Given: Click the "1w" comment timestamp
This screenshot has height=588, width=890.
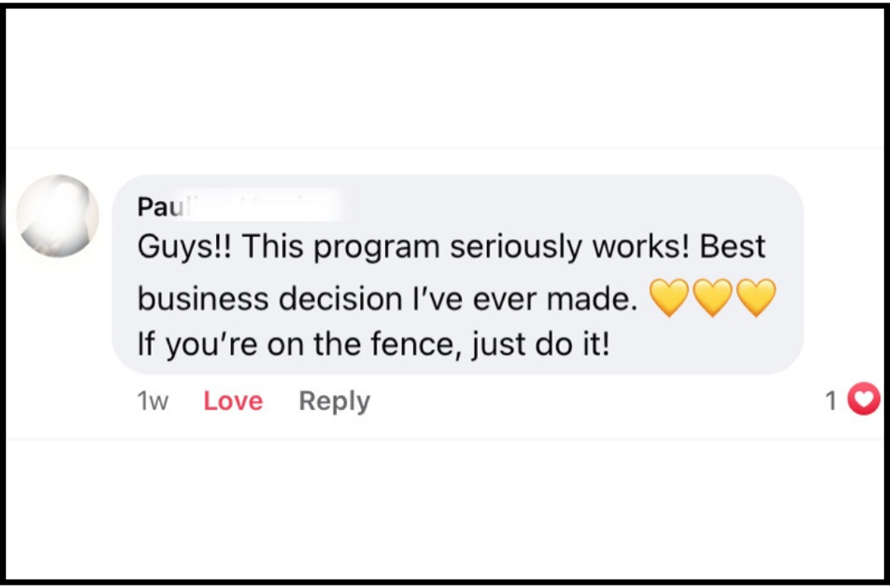Looking at the screenshot, I should pos(152,401).
